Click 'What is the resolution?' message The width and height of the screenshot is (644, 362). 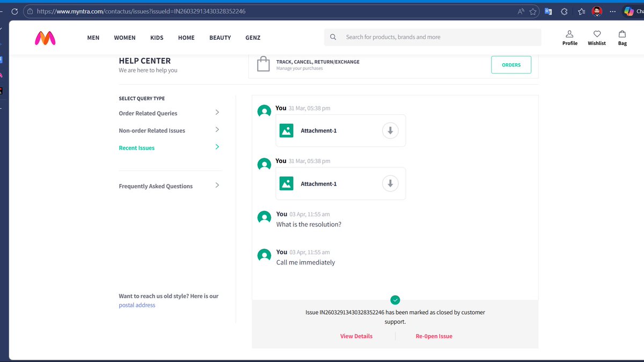pos(309,224)
